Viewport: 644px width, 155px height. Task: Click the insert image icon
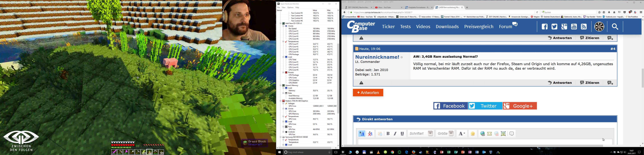(x=504, y=134)
